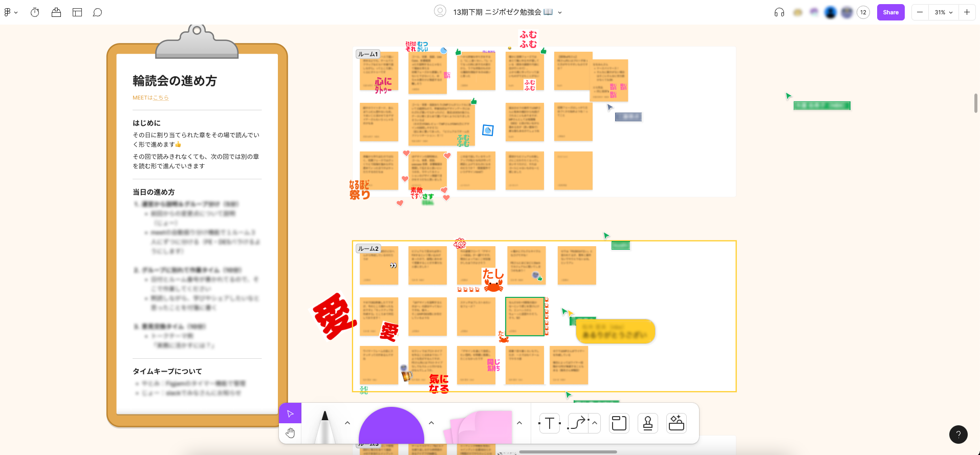Click the yellow speech bubble message
Screen dimensions: 980x455
(x=616, y=331)
